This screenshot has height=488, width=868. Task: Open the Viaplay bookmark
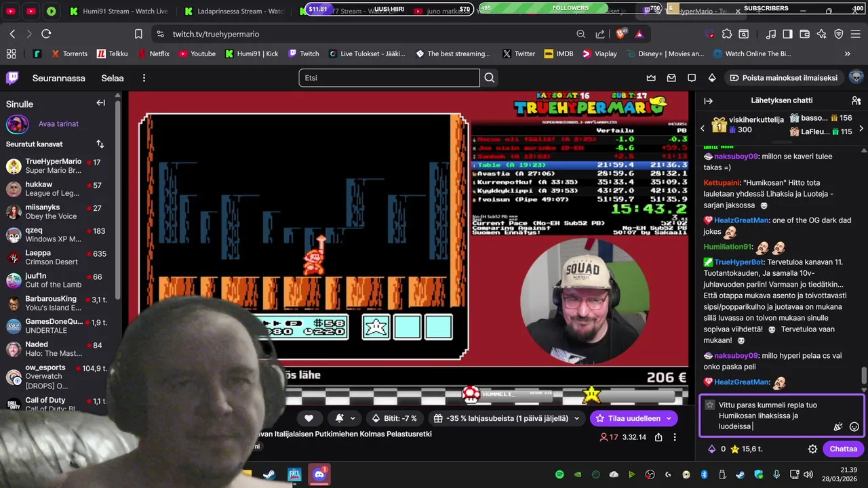coord(600,54)
